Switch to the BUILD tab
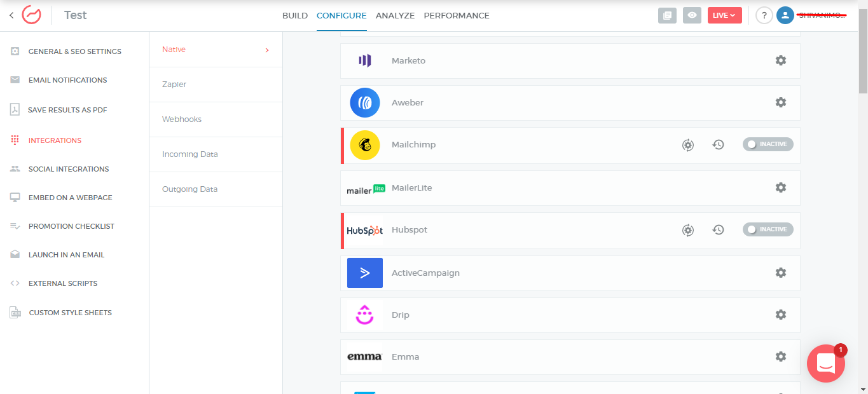 pos(295,15)
